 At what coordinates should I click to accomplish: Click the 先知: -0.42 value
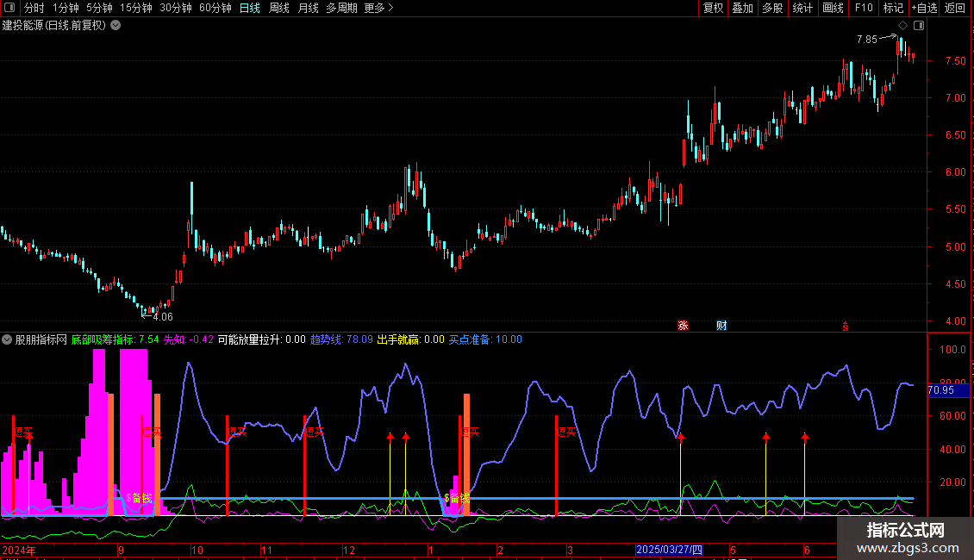tap(188, 339)
